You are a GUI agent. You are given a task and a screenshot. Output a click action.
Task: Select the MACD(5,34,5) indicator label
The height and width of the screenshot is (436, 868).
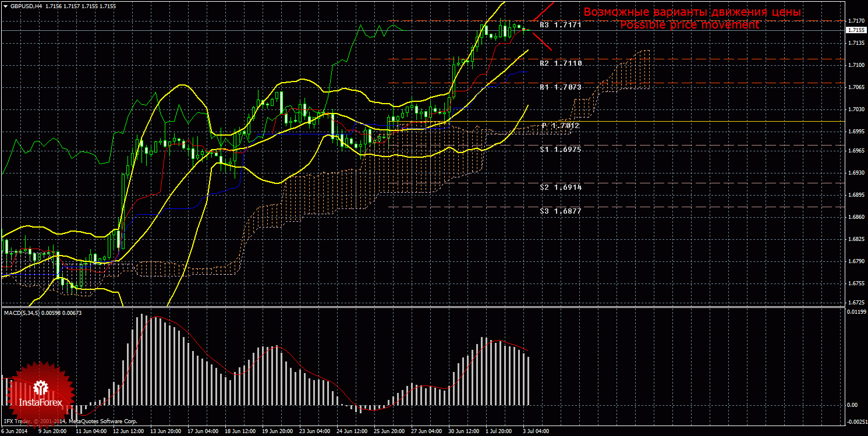(x=23, y=313)
